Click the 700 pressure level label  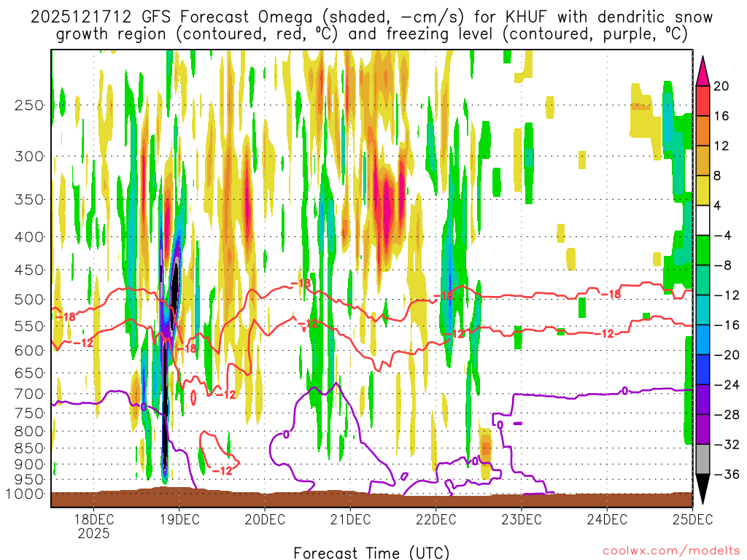[29, 394]
